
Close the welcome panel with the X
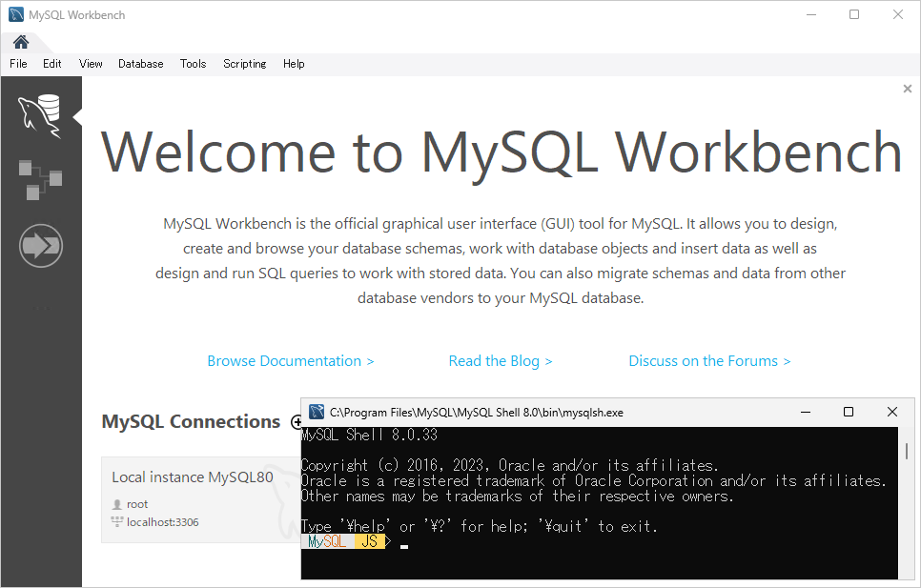908,89
